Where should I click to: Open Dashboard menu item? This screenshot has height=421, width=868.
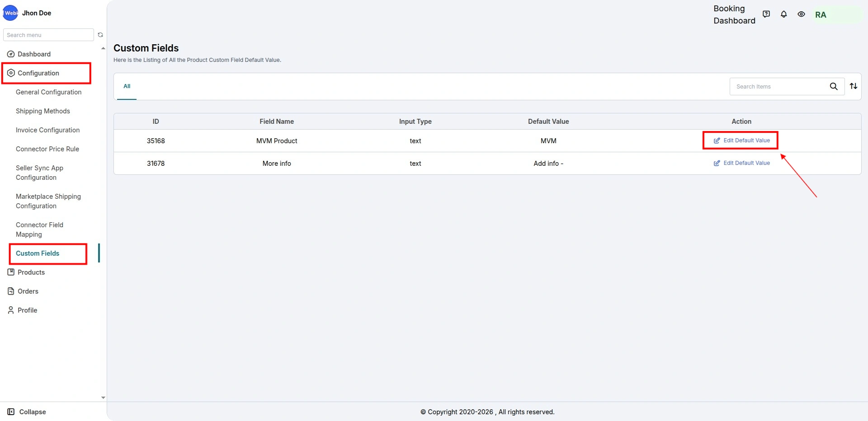[34, 54]
